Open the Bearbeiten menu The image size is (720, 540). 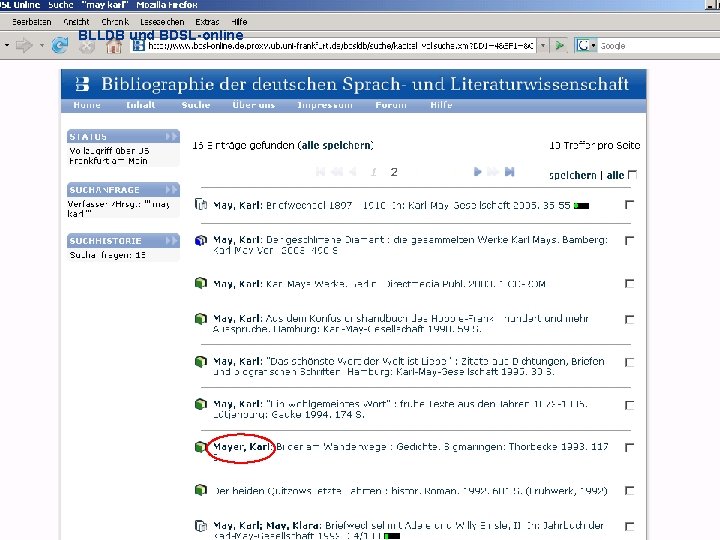32,22
